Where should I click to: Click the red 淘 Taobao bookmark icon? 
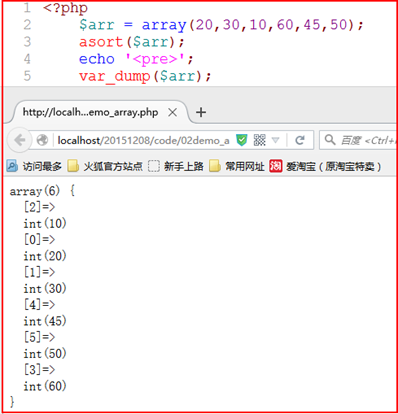coord(276,166)
